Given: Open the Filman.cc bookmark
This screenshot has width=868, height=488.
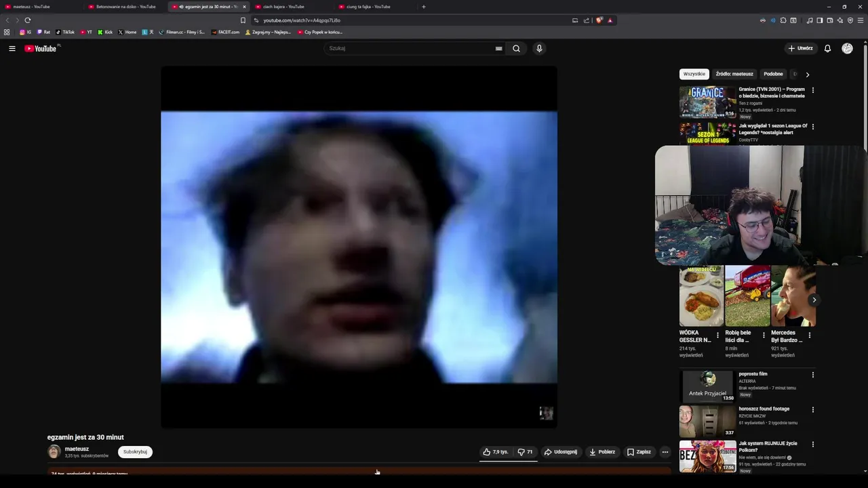Looking at the screenshot, I should (x=182, y=32).
